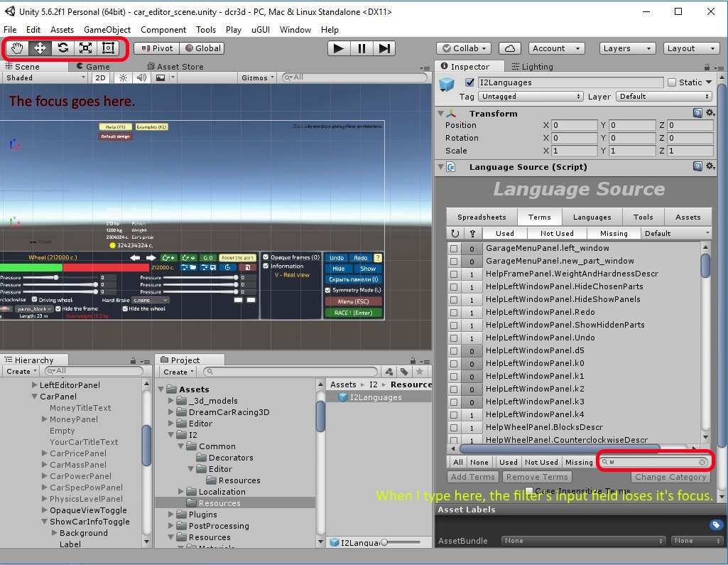Check HelpLeftWindowPanel.Redo term checkbox
This screenshot has width=728, height=565.
coord(454,313)
